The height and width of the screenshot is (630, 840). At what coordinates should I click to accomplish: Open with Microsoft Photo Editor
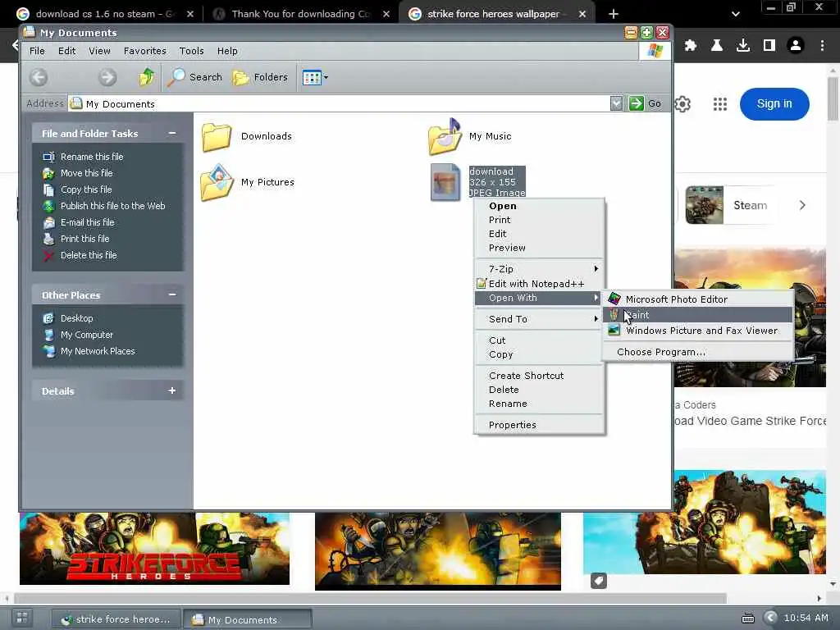point(698,299)
